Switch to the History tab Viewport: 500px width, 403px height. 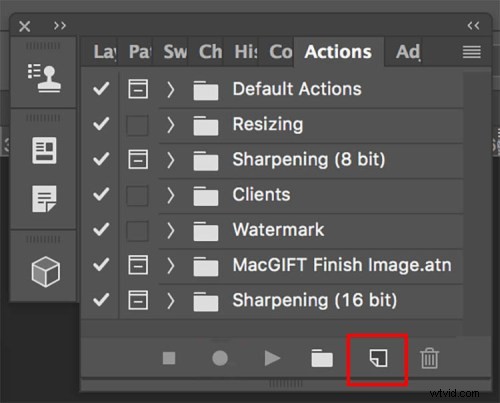pyautogui.click(x=246, y=52)
